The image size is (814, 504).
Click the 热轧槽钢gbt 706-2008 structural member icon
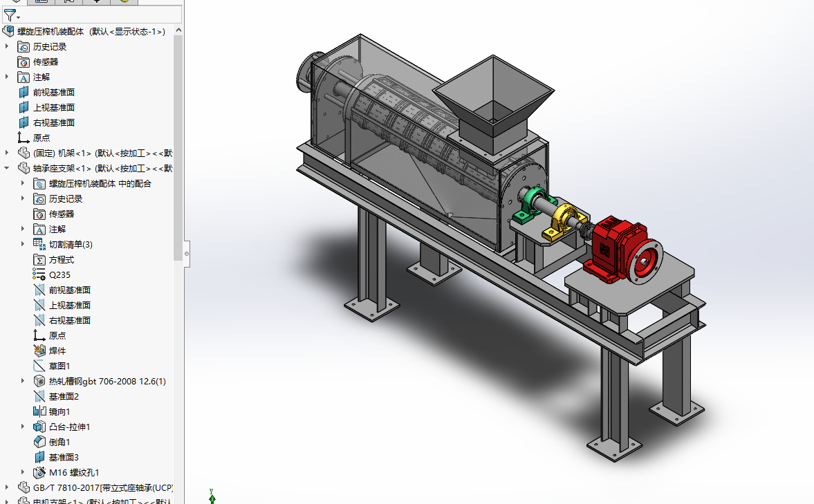(39, 381)
